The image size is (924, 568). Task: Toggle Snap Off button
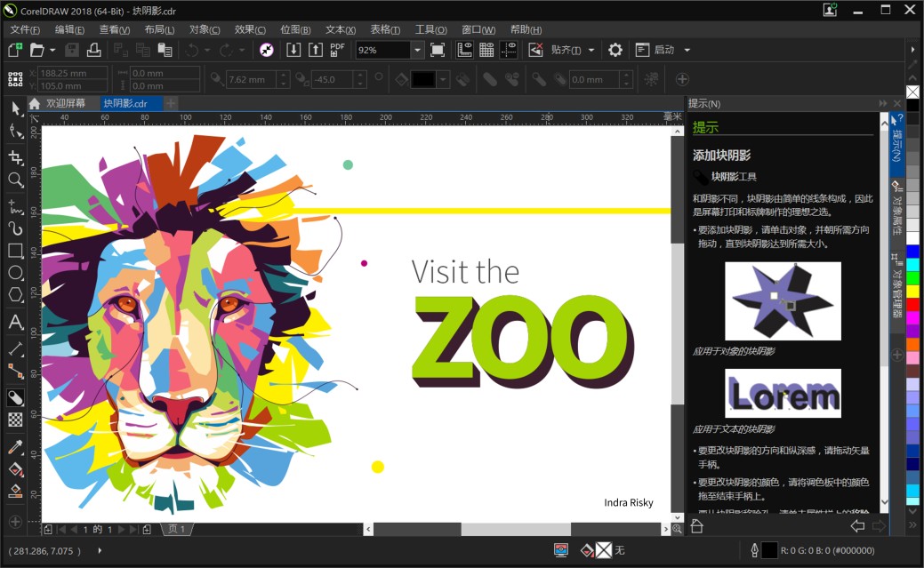tap(535, 50)
